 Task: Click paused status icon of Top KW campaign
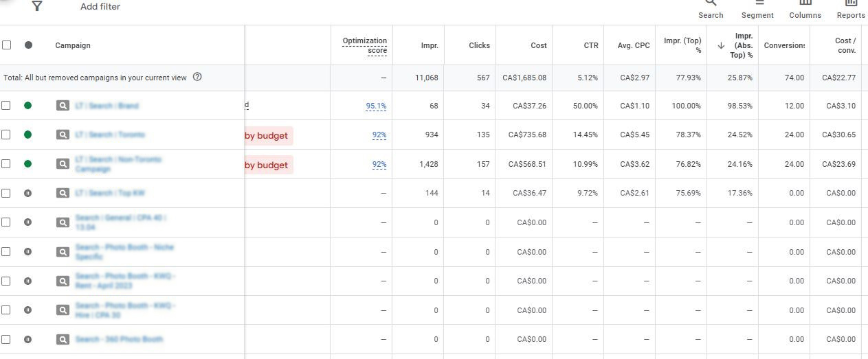(x=27, y=193)
